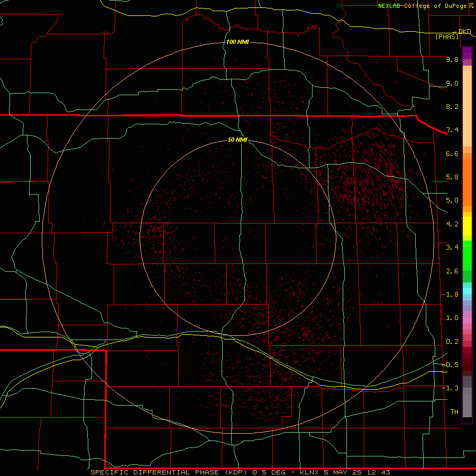Pick the cyan segment of the color bar

tap(467, 291)
